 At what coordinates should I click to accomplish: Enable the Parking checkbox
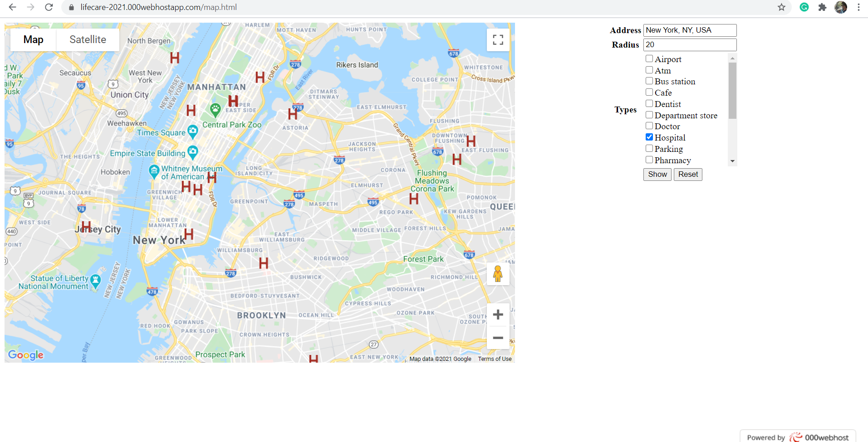point(649,148)
